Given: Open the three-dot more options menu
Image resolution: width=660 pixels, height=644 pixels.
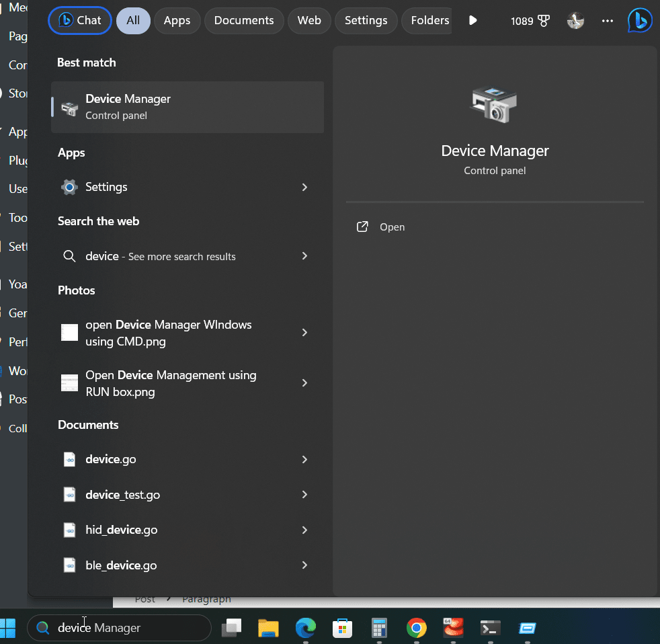Looking at the screenshot, I should click(x=608, y=21).
